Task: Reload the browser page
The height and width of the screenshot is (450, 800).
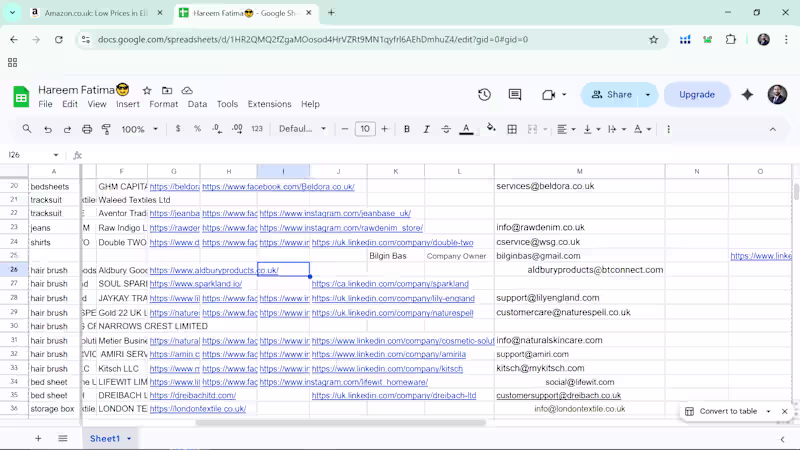Action: 59,39
